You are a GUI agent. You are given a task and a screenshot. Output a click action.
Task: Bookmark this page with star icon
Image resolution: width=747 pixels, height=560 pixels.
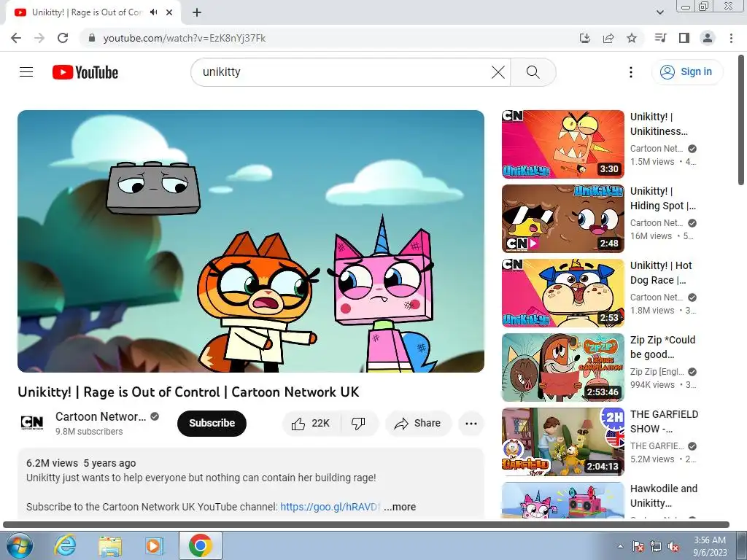click(x=632, y=38)
